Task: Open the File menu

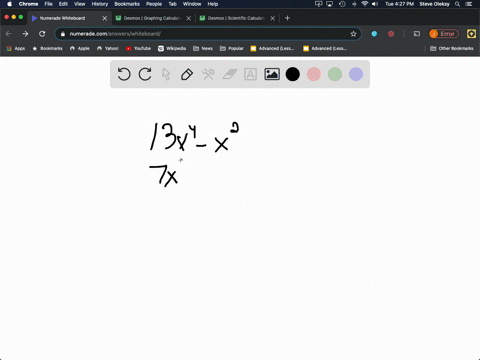Action: click(x=49, y=4)
